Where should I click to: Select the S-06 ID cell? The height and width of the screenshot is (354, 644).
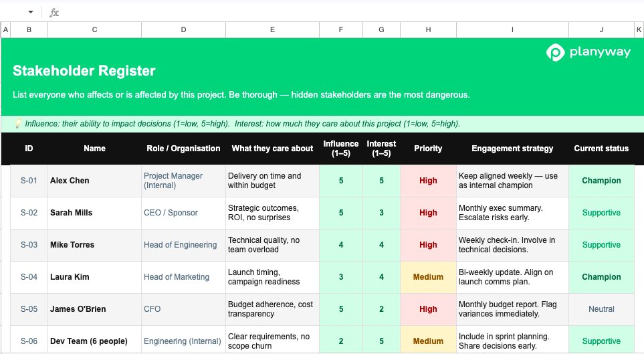pyautogui.click(x=29, y=341)
